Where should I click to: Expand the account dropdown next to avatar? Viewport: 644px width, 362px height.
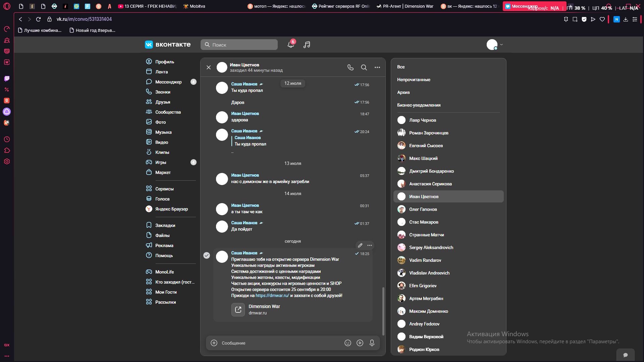point(501,45)
